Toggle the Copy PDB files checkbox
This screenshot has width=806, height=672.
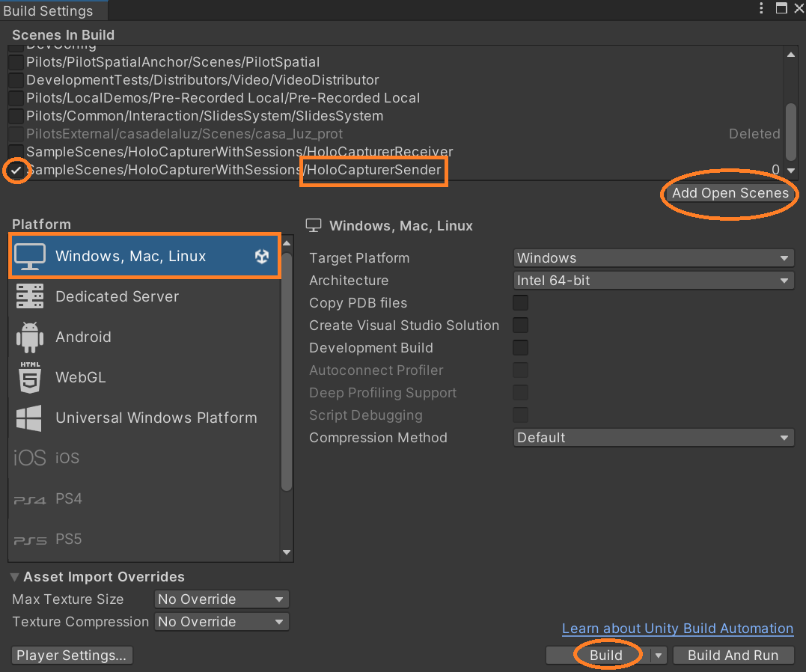point(520,303)
